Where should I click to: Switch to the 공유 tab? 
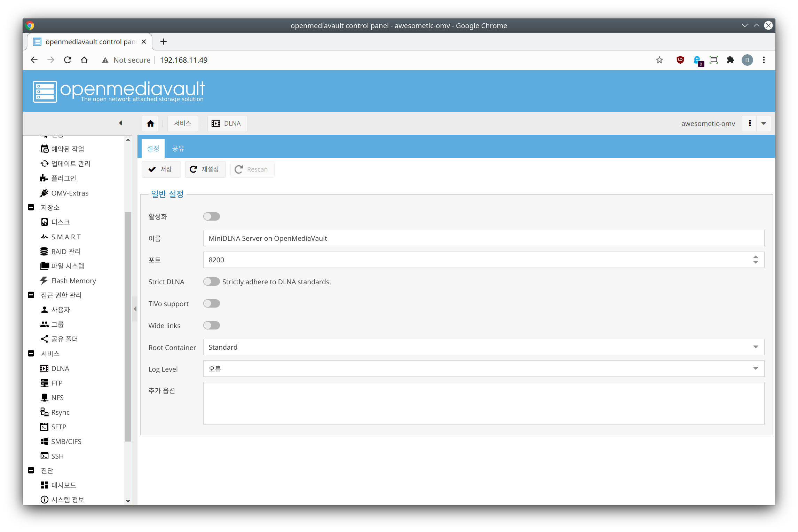(x=178, y=149)
